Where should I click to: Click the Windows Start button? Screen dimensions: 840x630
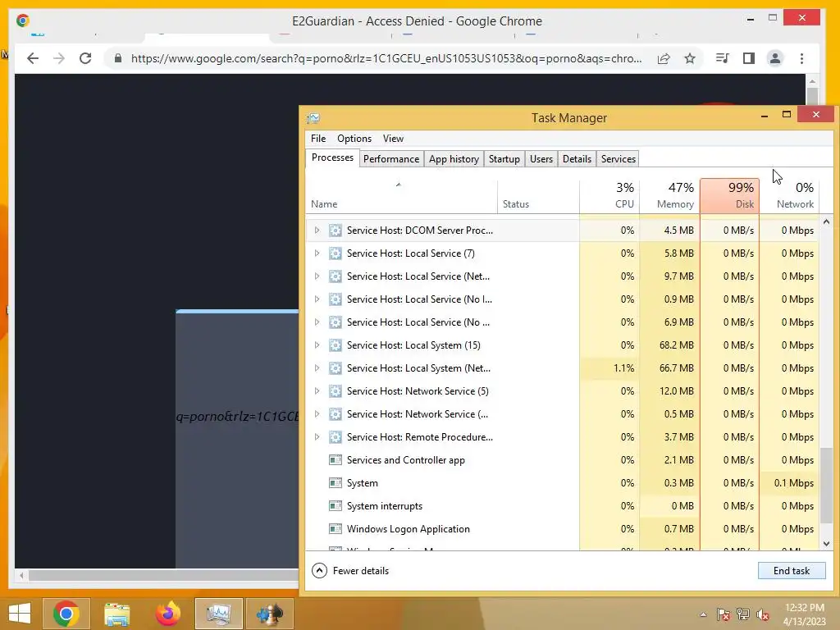(20, 614)
